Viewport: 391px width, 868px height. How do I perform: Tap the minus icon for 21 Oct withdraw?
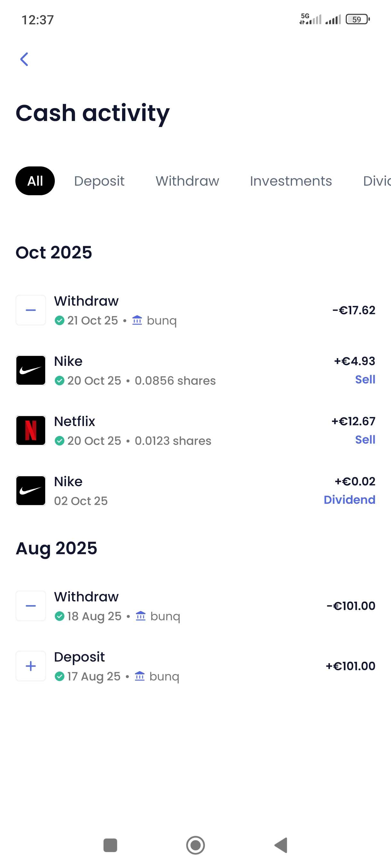[x=31, y=310]
